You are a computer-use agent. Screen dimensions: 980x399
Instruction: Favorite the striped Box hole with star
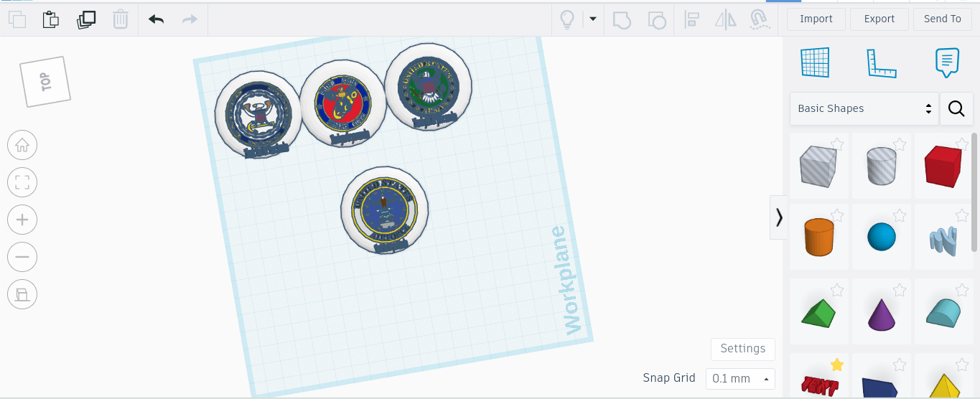click(837, 144)
